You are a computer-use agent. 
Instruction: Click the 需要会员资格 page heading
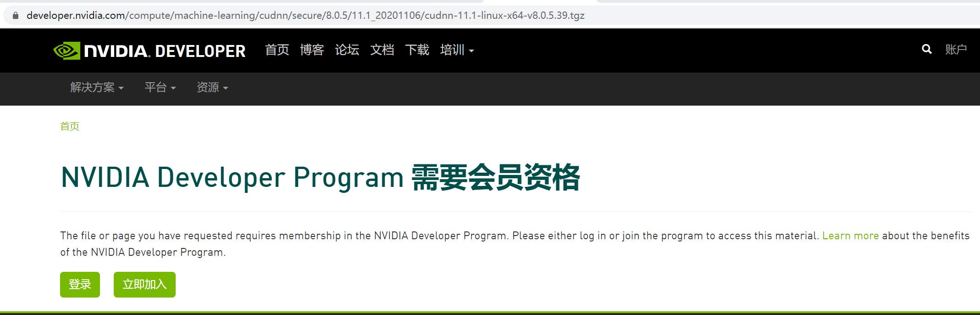(496, 177)
